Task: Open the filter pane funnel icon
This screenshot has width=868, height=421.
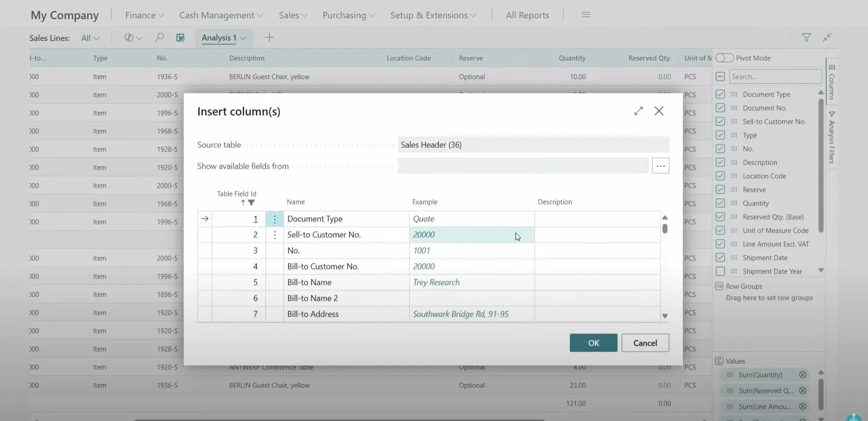Action: pos(806,37)
